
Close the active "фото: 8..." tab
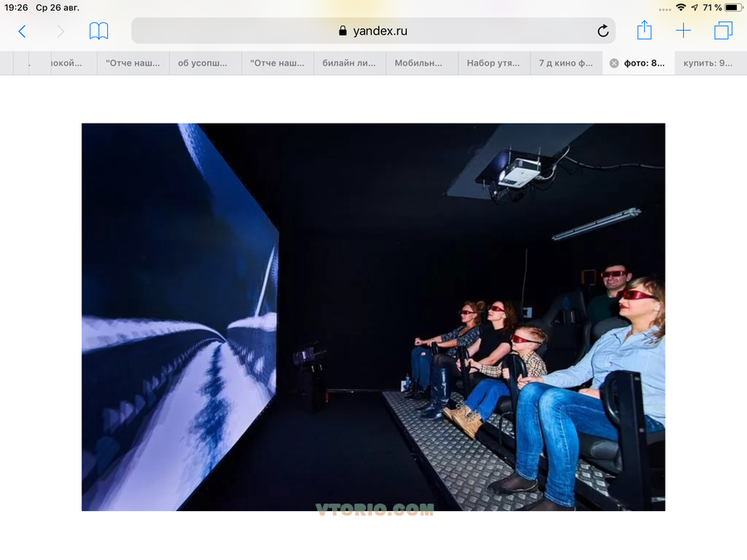(614, 63)
